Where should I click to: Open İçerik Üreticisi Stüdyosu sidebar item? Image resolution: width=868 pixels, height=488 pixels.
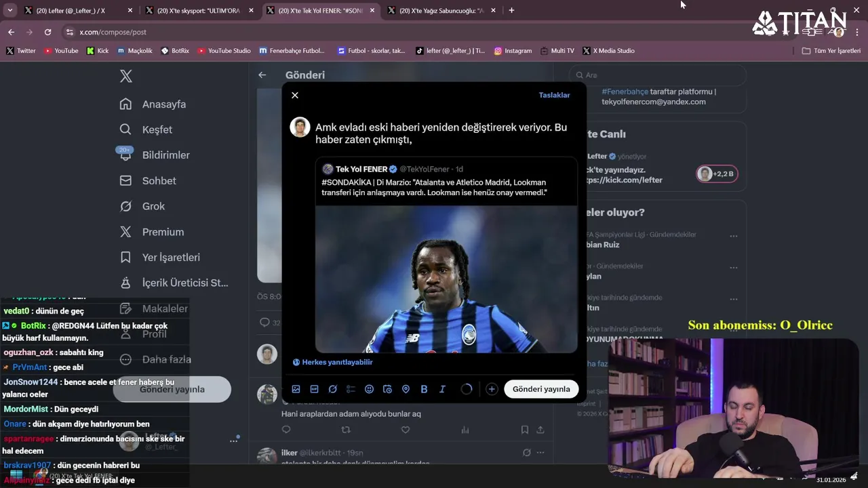pyautogui.click(x=174, y=283)
